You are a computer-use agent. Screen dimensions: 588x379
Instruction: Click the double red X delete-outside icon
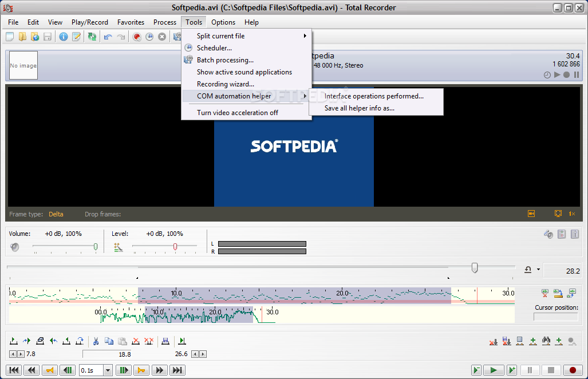pos(149,341)
